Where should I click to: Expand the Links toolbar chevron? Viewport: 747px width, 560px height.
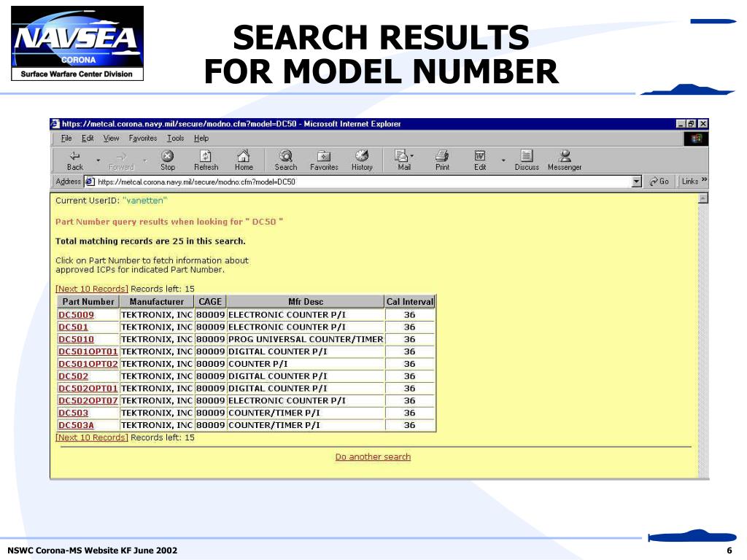tap(704, 180)
